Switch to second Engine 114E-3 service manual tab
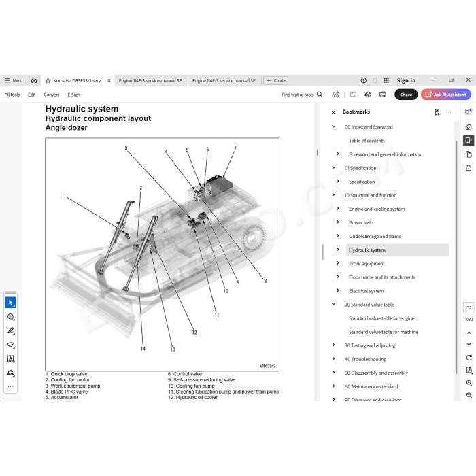The image size is (476, 476). point(225,80)
